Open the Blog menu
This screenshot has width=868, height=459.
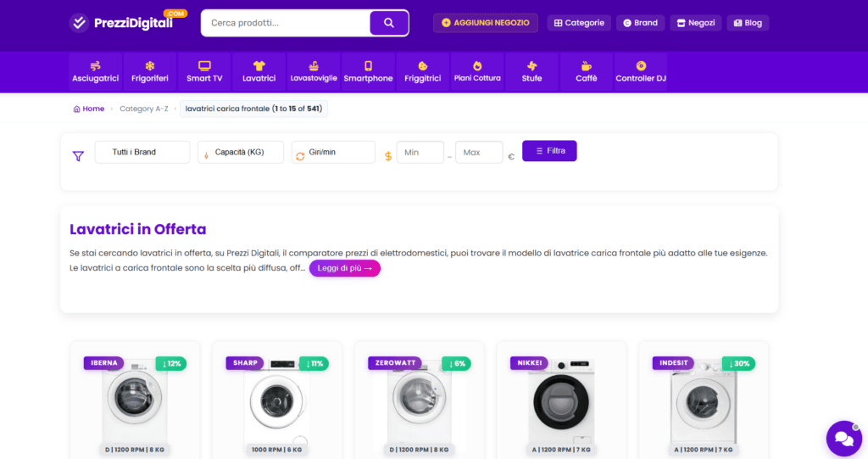[x=748, y=23]
